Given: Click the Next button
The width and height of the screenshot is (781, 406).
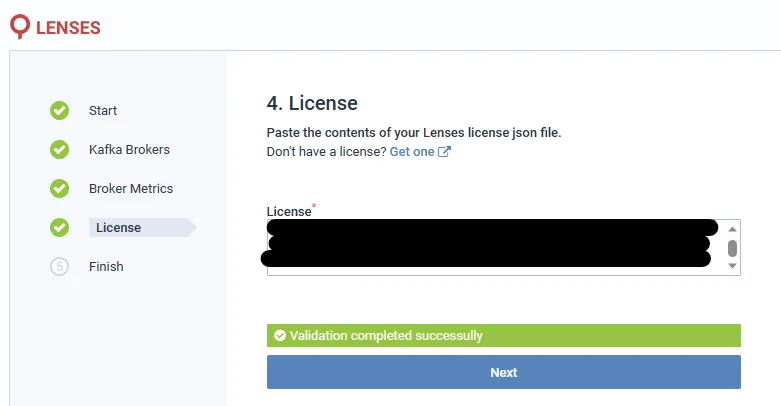Looking at the screenshot, I should [504, 372].
